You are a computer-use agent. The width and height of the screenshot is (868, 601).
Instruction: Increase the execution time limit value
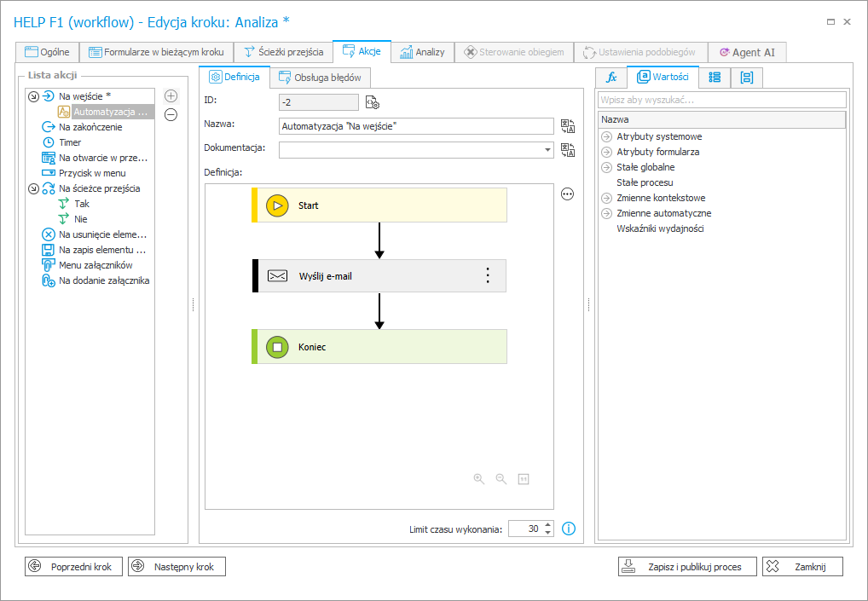click(547, 525)
